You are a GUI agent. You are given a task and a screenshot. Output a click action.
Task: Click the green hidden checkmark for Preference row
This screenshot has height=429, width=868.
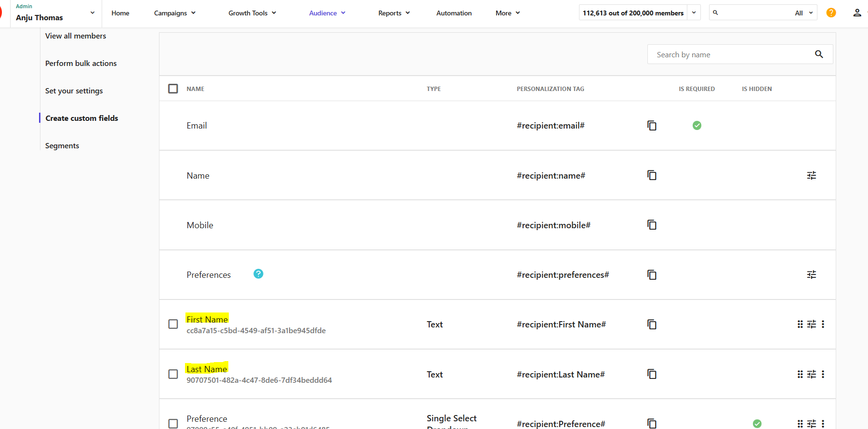[x=757, y=424]
